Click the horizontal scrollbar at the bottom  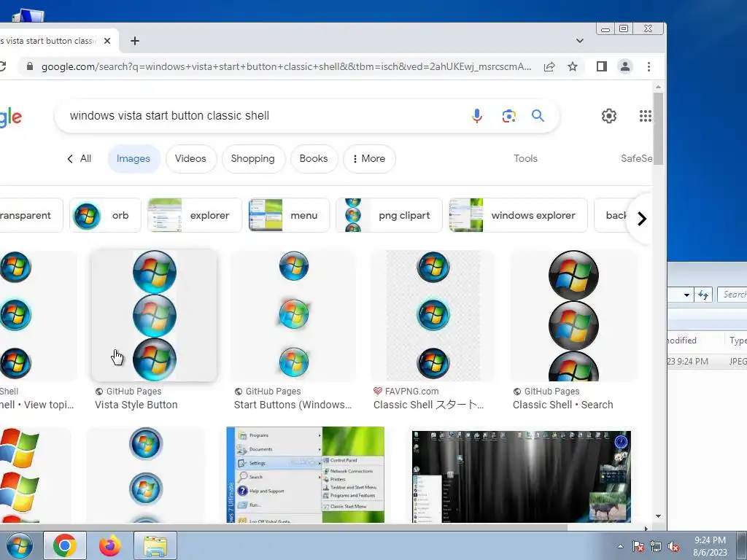284,528
